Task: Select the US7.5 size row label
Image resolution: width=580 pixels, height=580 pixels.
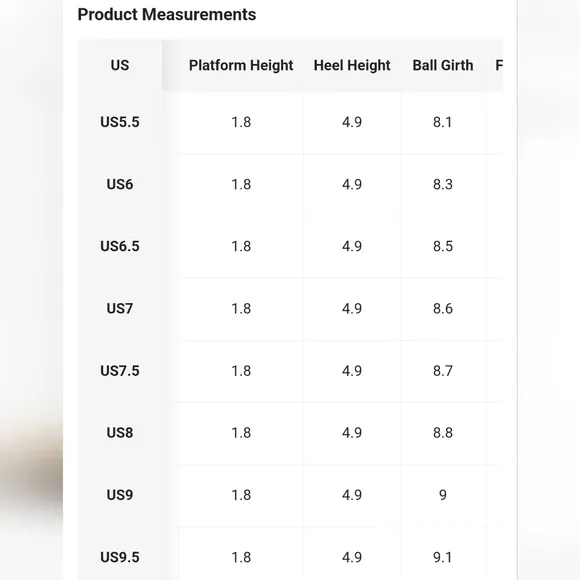Action: point(120,371)
